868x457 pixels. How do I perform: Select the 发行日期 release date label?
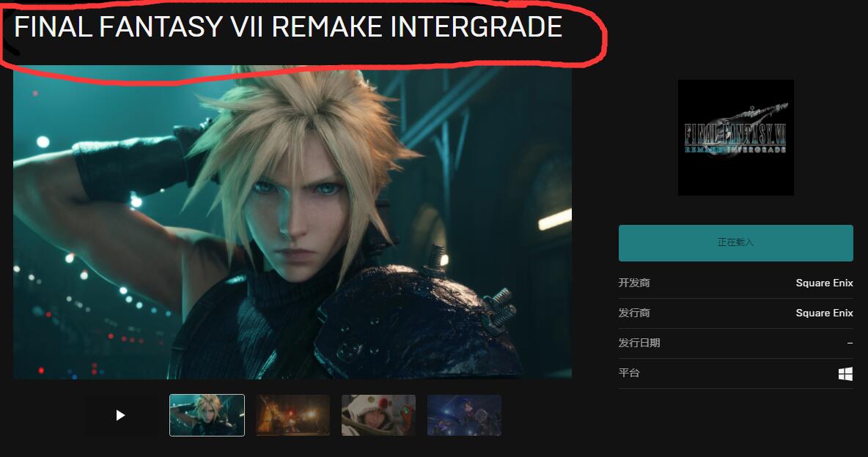(x=639, y=343)
